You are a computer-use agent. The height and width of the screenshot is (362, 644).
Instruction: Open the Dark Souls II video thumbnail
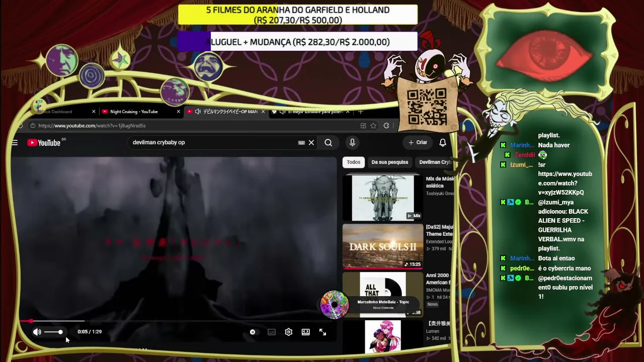point(383,246)
